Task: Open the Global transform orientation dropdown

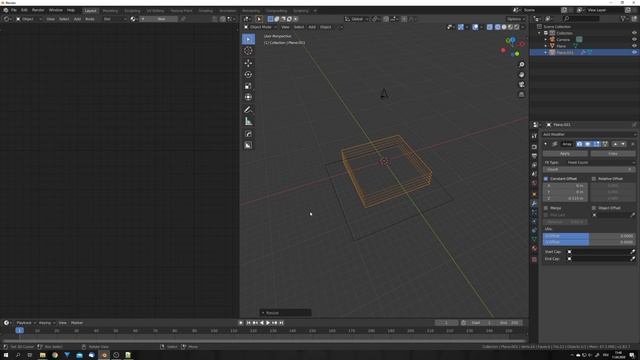Action: point(357,19)
